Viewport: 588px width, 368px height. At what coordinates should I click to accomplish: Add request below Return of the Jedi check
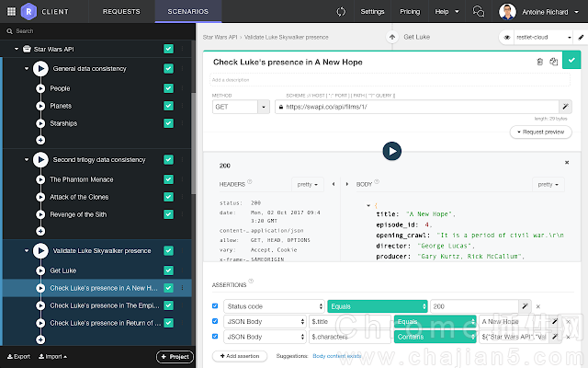[40, 339]
